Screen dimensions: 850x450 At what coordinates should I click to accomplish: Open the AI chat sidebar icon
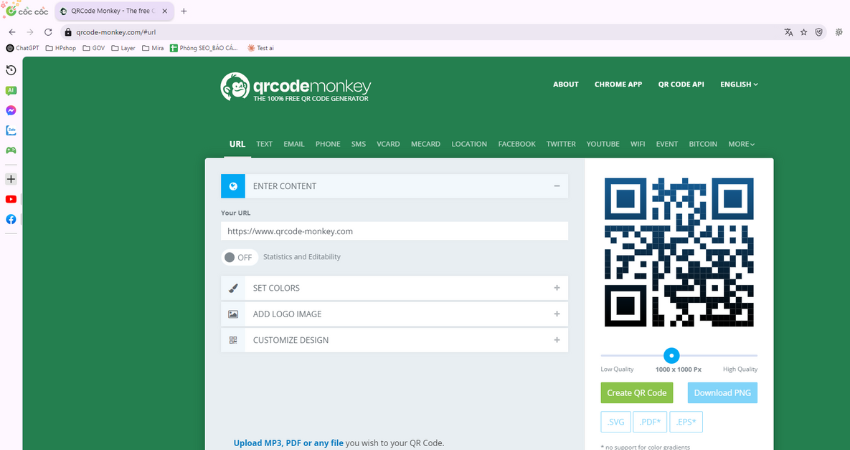tap(11, 91)
